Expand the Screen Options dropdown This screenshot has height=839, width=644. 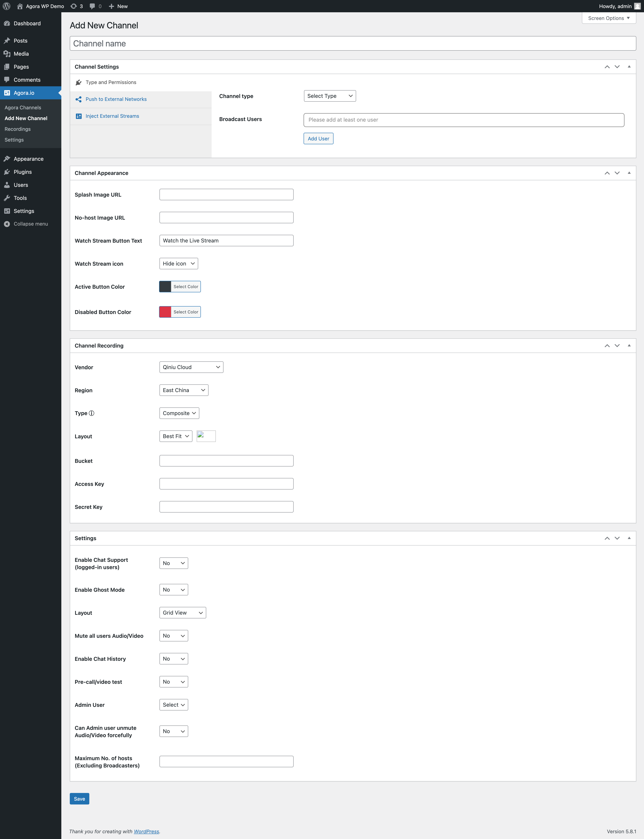pos(609,18)
